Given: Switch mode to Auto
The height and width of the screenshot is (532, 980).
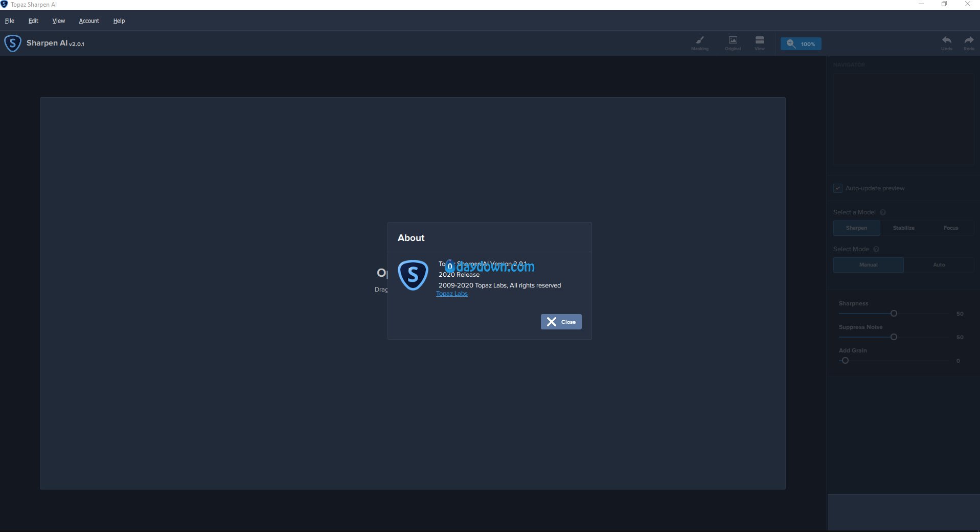Looking at the screenshot, I should (939, 265).
